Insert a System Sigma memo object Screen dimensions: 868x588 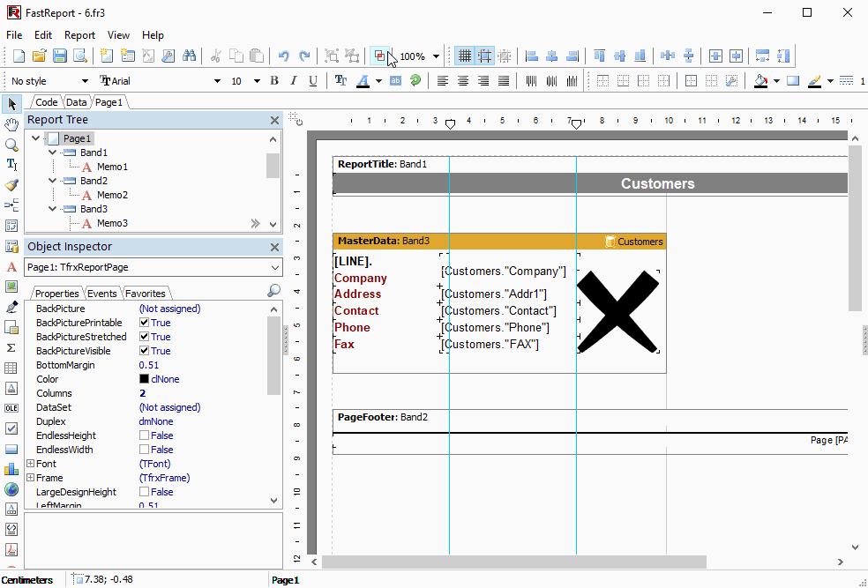tap(11, 347)
